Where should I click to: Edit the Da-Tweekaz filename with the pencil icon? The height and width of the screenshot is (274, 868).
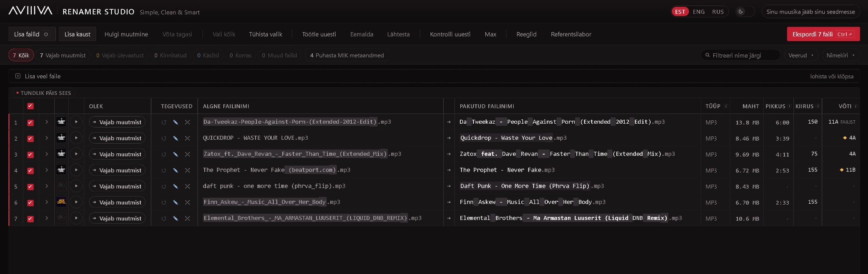(175, 122)
